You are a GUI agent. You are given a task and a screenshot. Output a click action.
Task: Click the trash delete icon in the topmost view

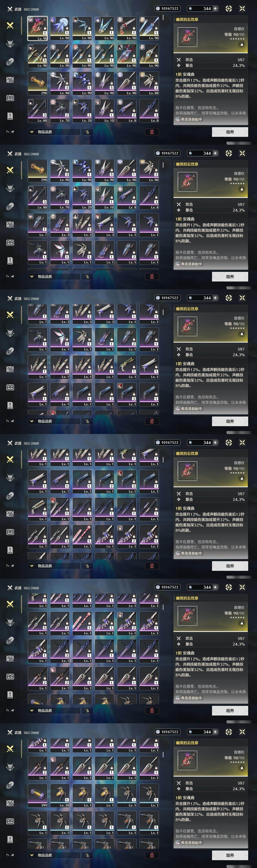click(152, 132)
